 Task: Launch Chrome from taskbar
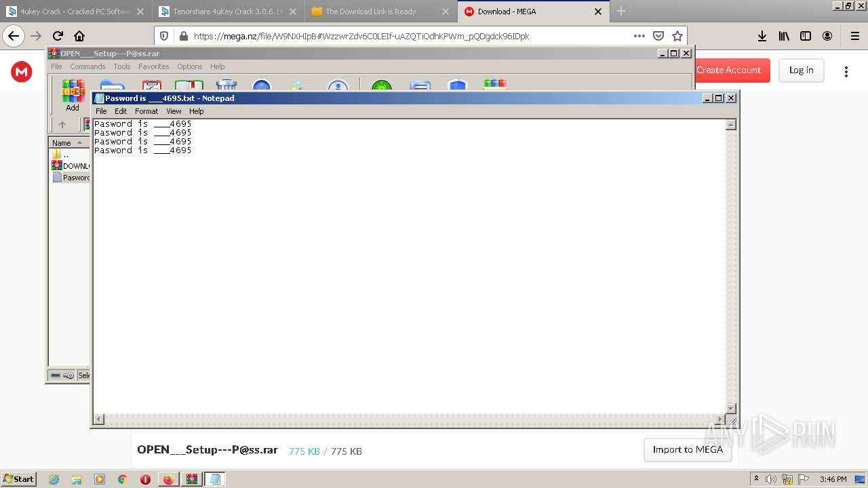(123, 479)
